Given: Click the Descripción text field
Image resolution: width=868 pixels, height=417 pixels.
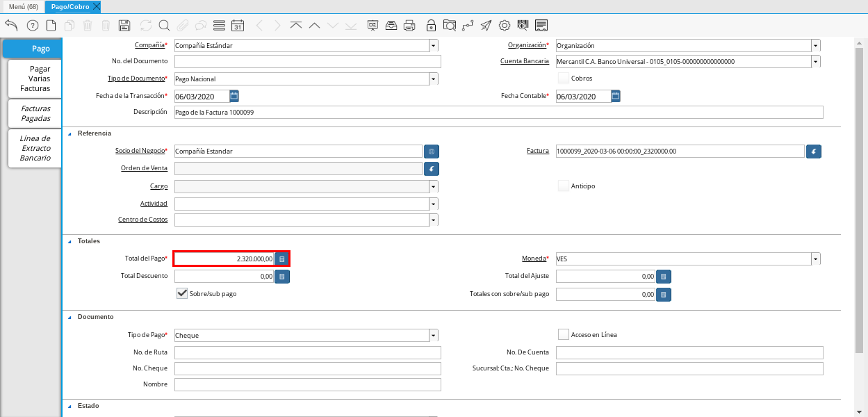Looking at the screenshot, I should tap(498, 112).
